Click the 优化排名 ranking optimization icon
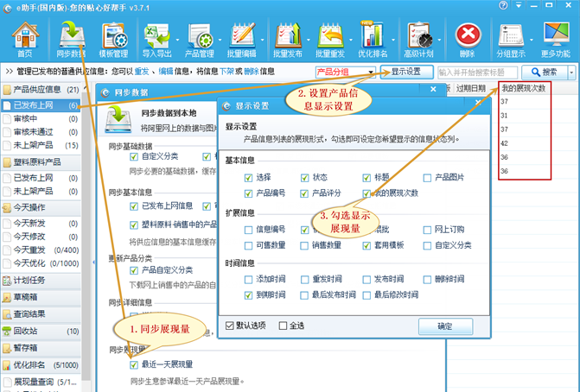This screenshot has height=392, width=580. point(373,36)
